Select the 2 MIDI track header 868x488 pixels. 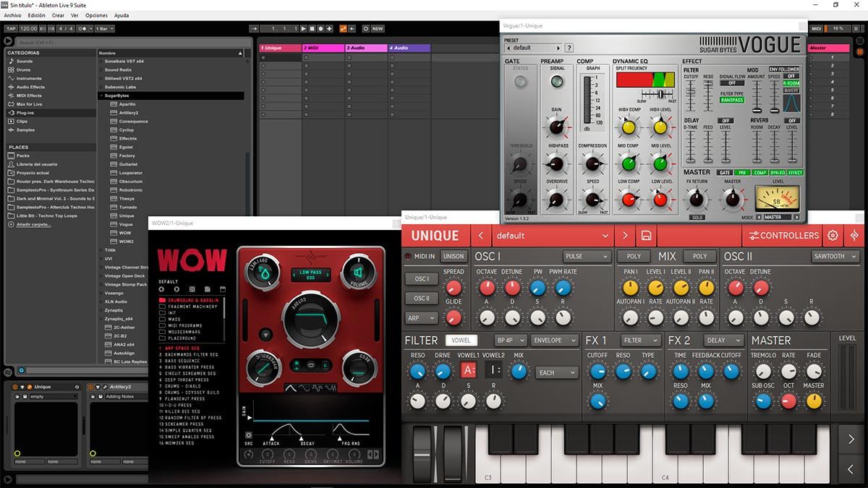tap(323, 48)
